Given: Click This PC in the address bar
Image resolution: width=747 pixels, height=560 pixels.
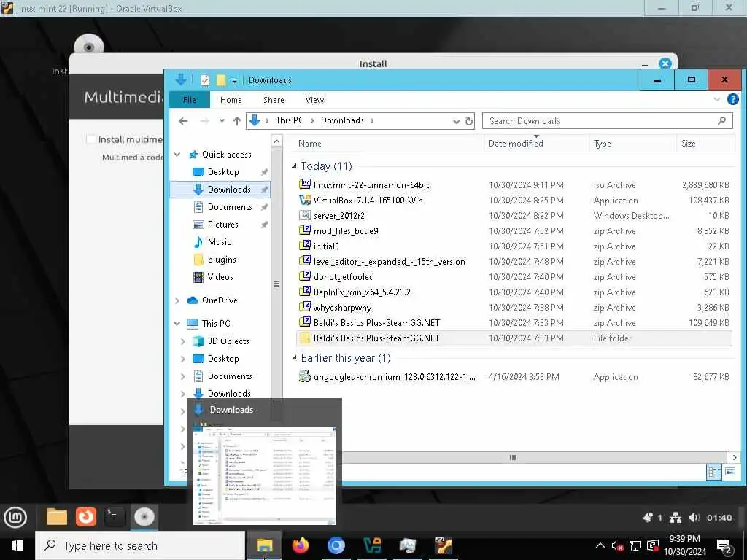Looking at the screenshot, I should 289,120.
